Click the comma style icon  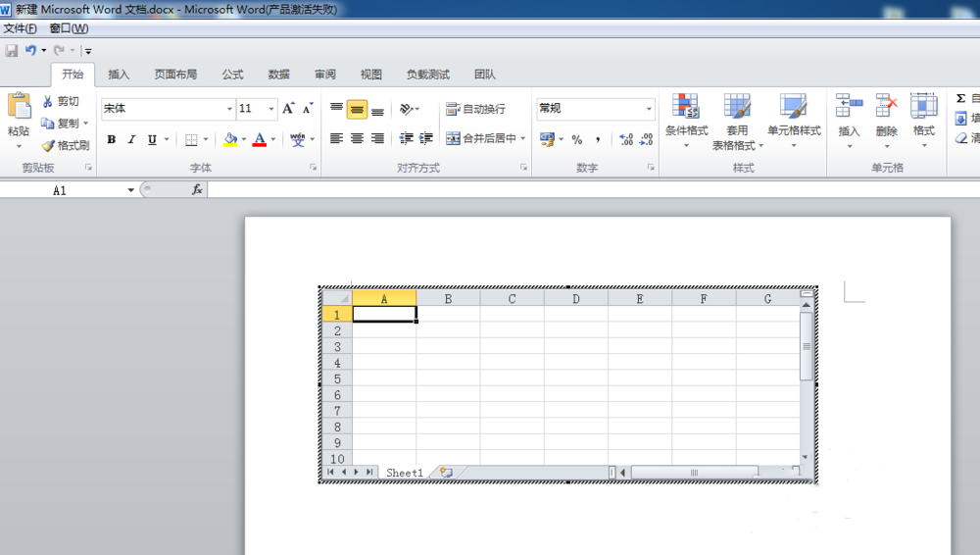tap(598, 139)
